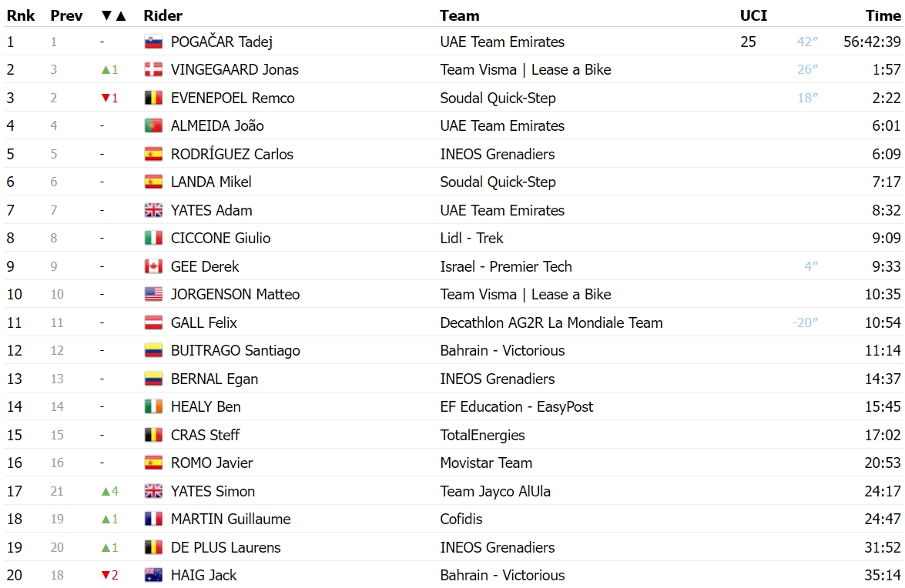Screen dimensions: 905x588
Task: Open the Soudal Quick-Step team link for LANDA
Action: 498,182
